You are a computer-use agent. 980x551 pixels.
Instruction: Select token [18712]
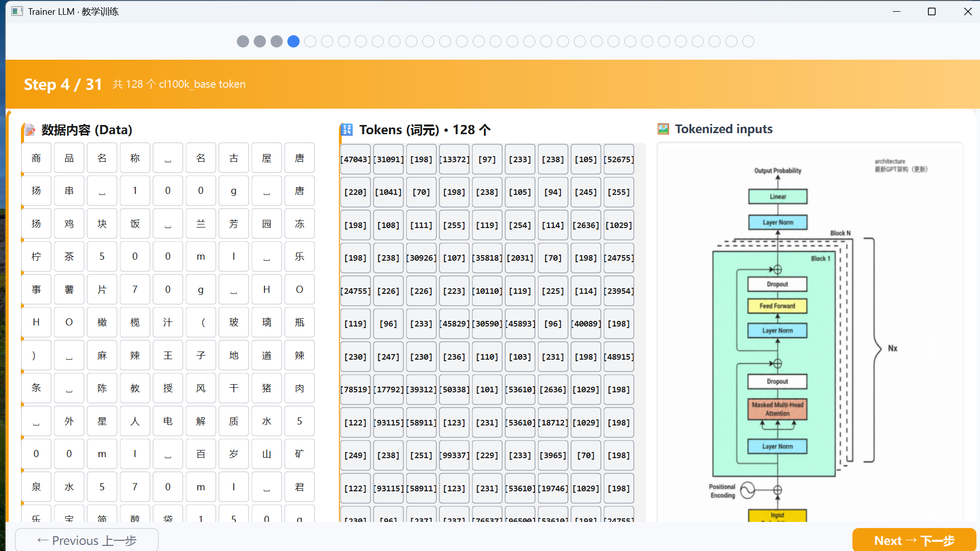click(x=553, y=423)
